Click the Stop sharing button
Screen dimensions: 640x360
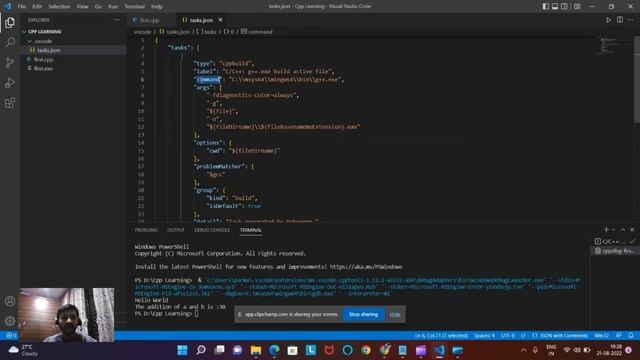click(363, 314)
